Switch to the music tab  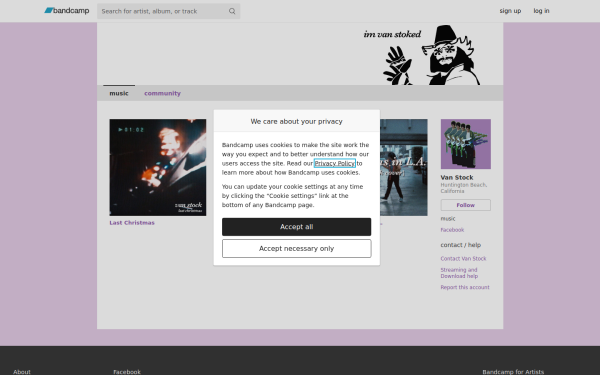point(119,93)
